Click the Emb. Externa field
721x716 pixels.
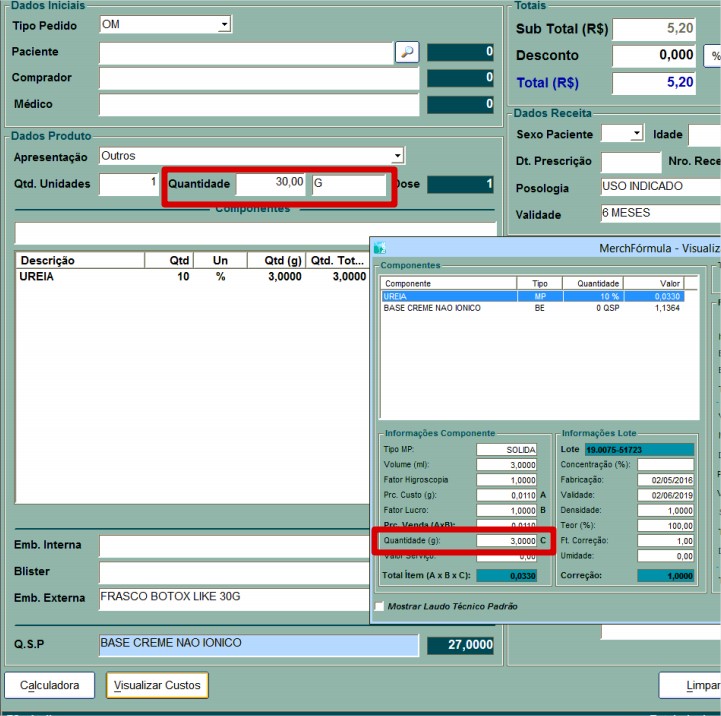point(235,598)
